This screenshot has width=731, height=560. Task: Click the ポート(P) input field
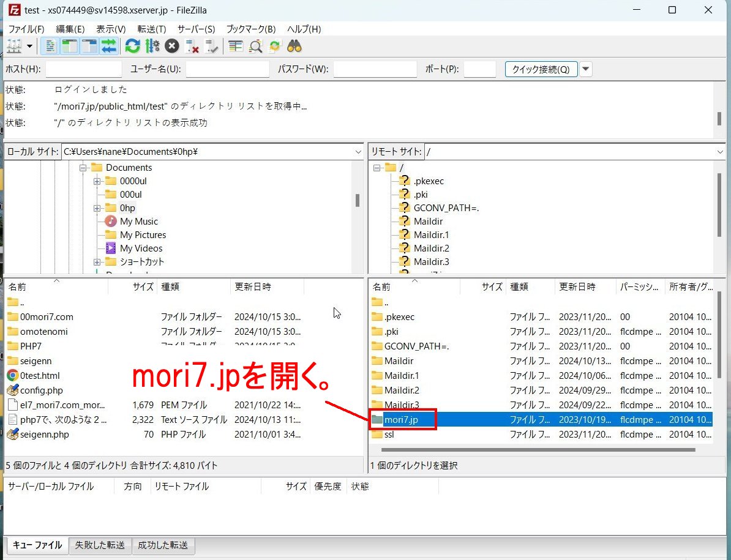click(x=480, y=69)
